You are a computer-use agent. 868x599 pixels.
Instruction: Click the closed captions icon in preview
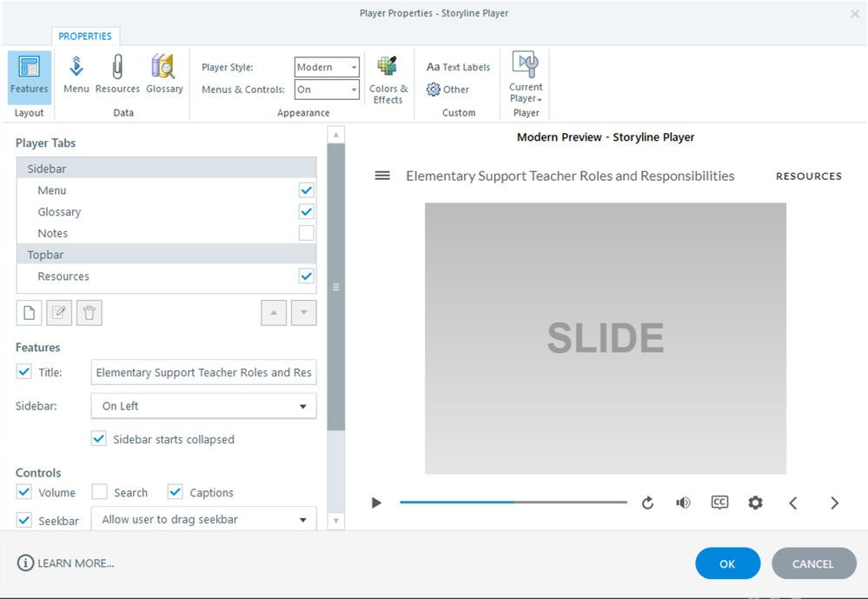[719, 502]
